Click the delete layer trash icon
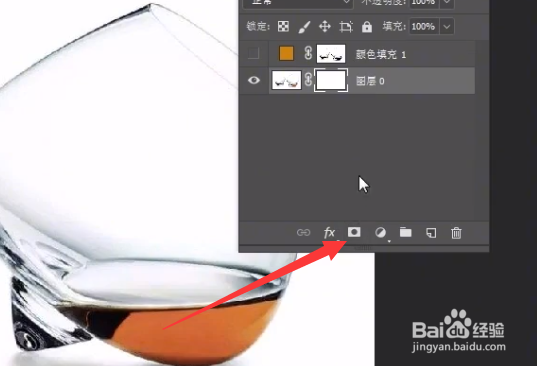 pyautogui.click(x=456, y=233)
